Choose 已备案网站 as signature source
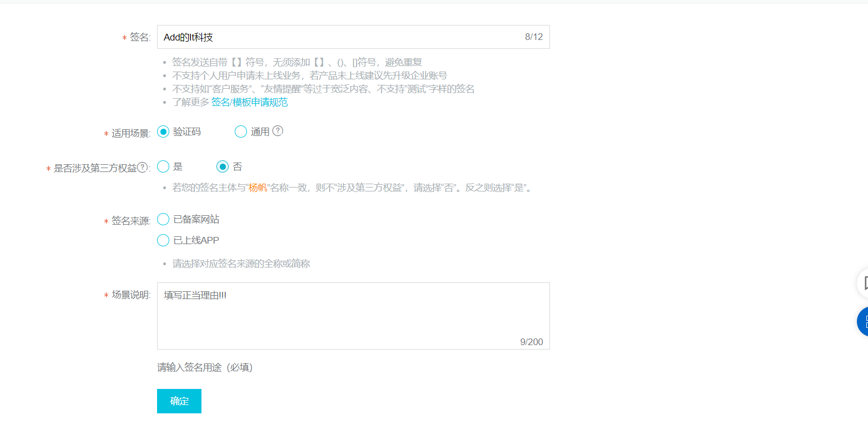Screen dimensions: 868x430 tap(163, 219)
